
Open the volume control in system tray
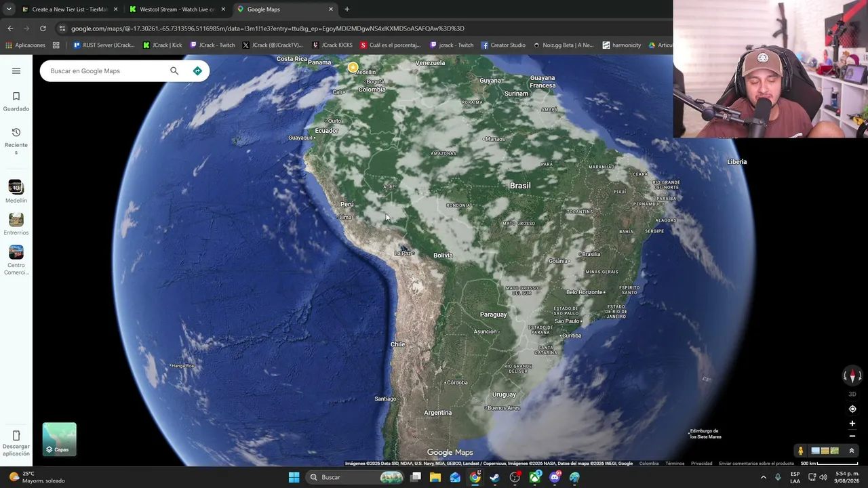823,477
